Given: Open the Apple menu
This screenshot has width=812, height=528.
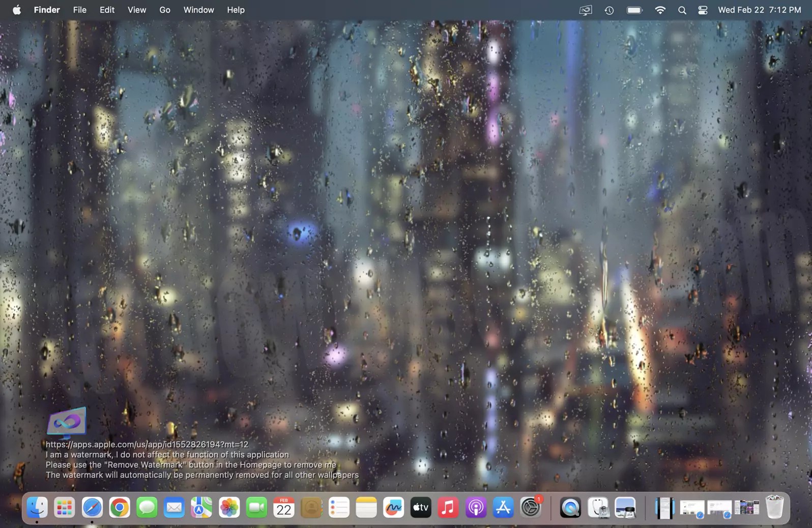Looking at the screenshot, I should 17,10.
